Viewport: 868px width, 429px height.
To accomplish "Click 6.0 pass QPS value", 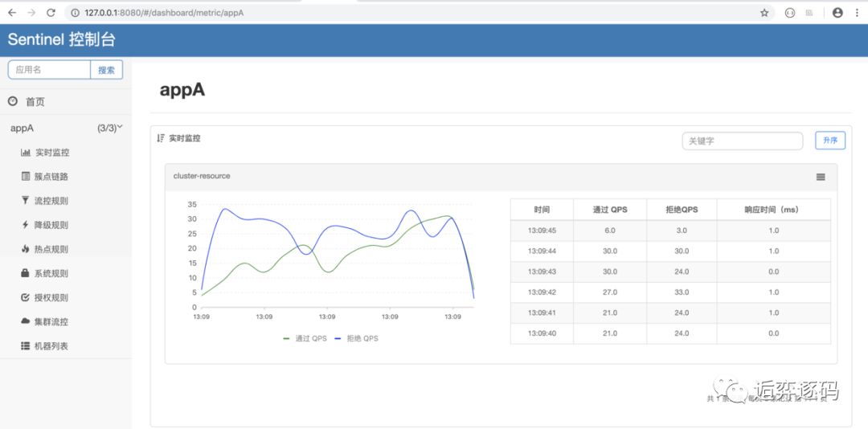I will (x=610, y=231).
